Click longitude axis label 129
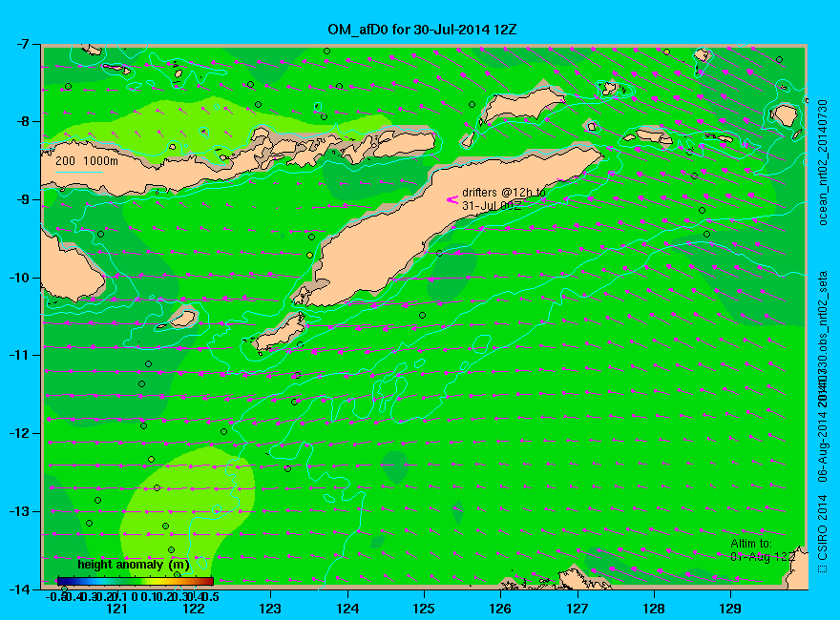 coord(731,609)
